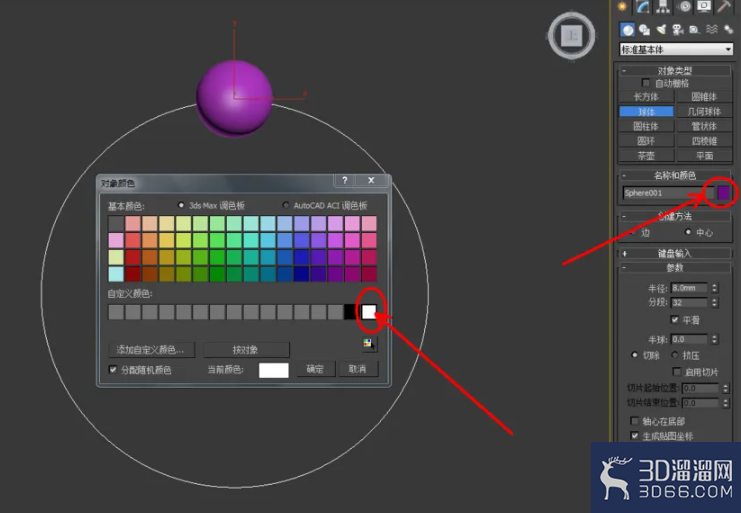Enable the 轴心在底部 checkbox
Viewport: 741px width, 513px height.
[x=635, y=420]
